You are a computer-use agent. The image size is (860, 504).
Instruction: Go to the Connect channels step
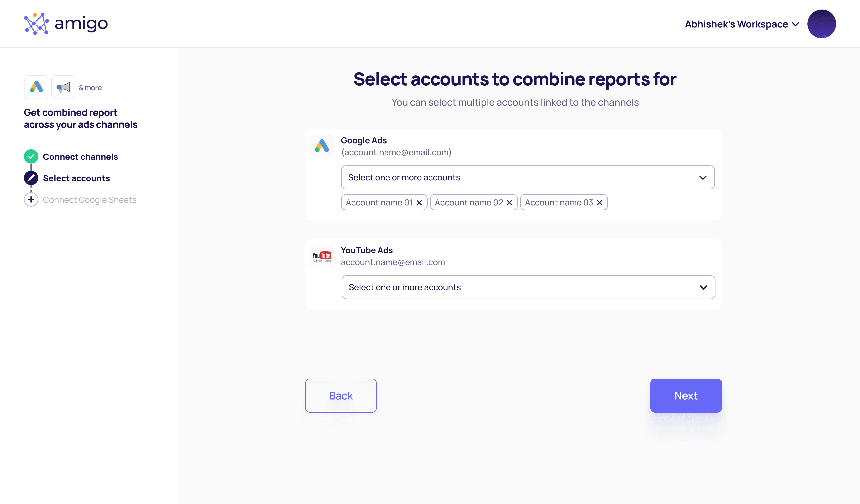tap(81, 157)
